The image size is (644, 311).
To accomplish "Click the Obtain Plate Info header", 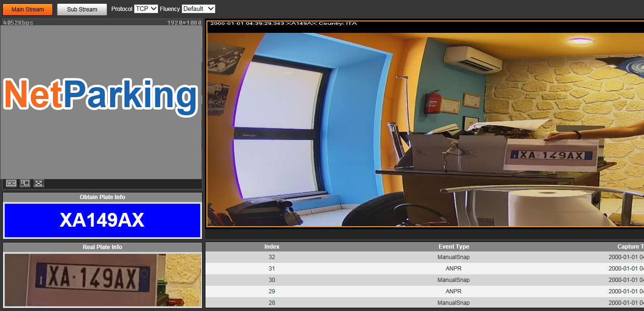I will (x=102, y=197).
